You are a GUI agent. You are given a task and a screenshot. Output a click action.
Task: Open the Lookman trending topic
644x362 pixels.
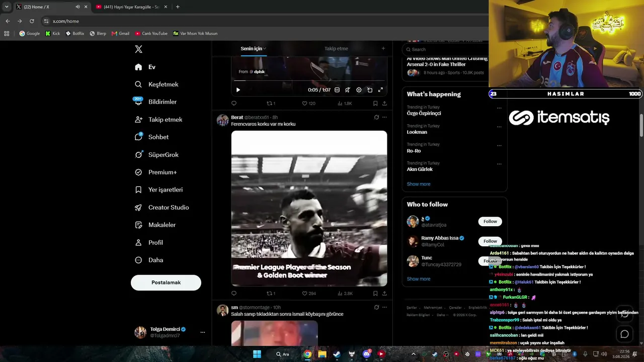pyautogui.click(x=417, y=132)
